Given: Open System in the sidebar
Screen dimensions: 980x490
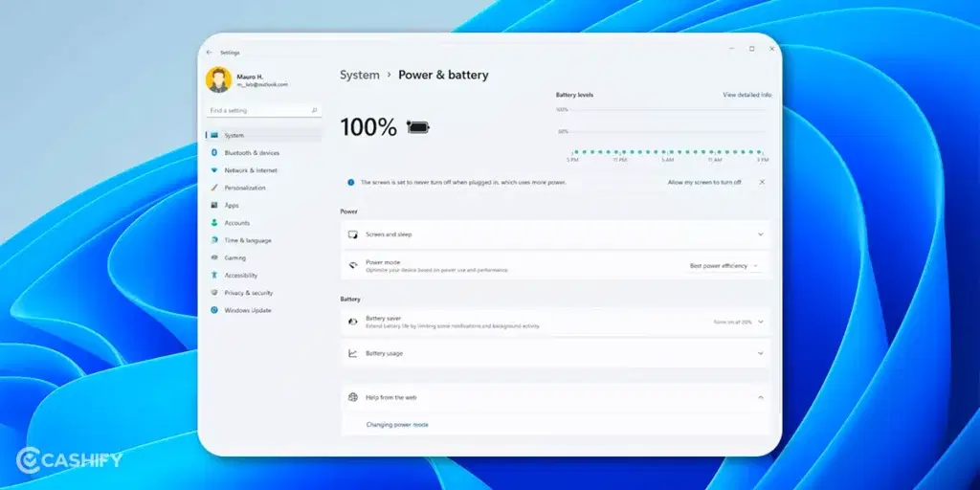Looking at the screenshot, I should pyautogui.click(x=264, y=135).
